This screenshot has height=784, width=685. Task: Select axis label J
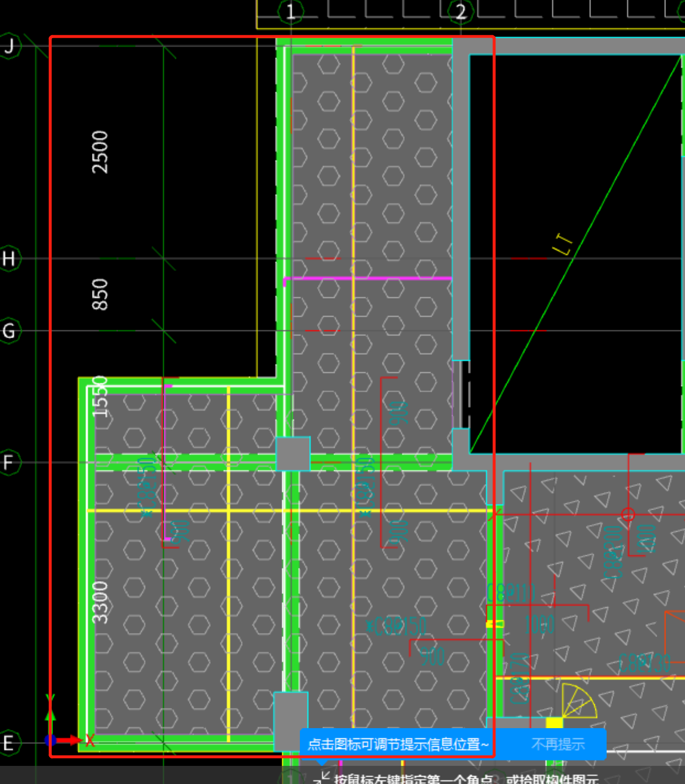click(9, 47)
